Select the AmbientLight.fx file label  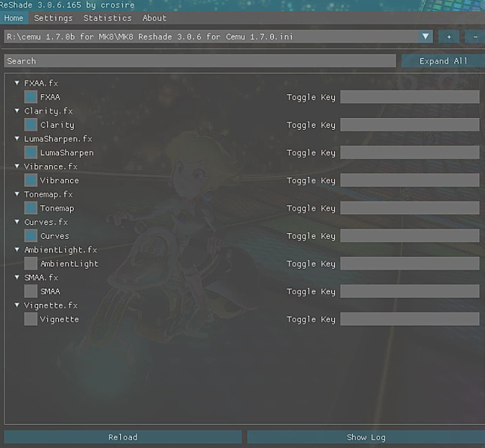tap(60, 250)
